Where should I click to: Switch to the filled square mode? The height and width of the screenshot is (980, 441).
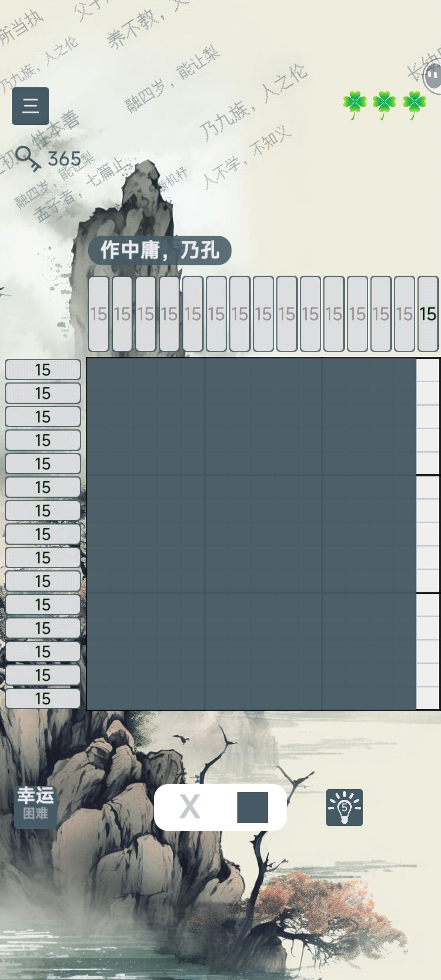pos(252,807)
